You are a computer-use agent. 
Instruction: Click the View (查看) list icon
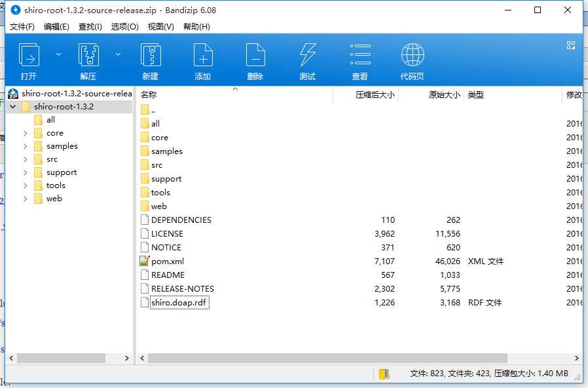pyautogui.click(x=360, y=55)
